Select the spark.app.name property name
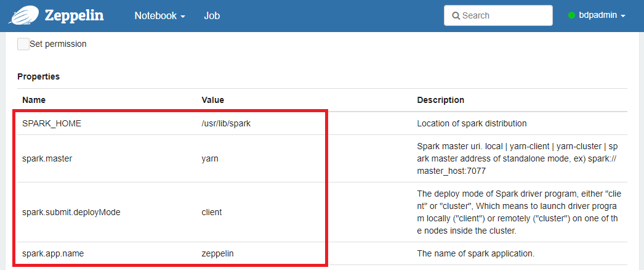 [53, 253]
